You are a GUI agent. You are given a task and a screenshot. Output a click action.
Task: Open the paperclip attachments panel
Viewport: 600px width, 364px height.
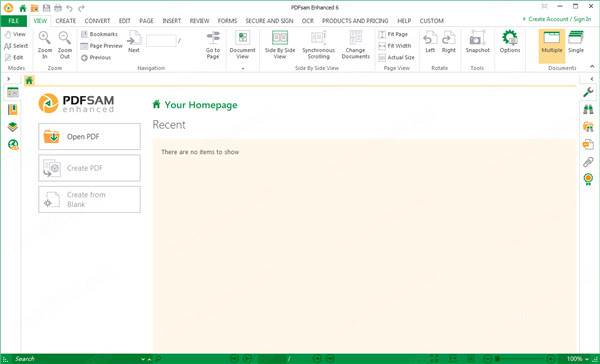pyautogui.click(x=588, y=162)
